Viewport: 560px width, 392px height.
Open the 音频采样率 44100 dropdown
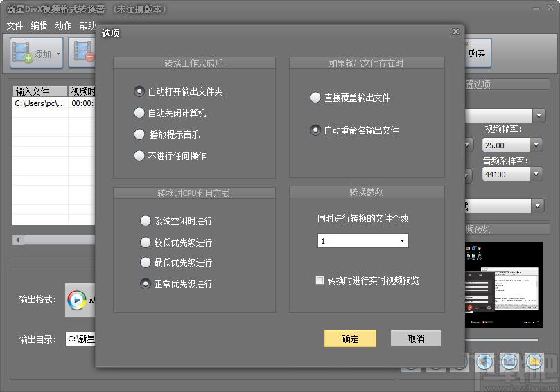pos(536,174)
